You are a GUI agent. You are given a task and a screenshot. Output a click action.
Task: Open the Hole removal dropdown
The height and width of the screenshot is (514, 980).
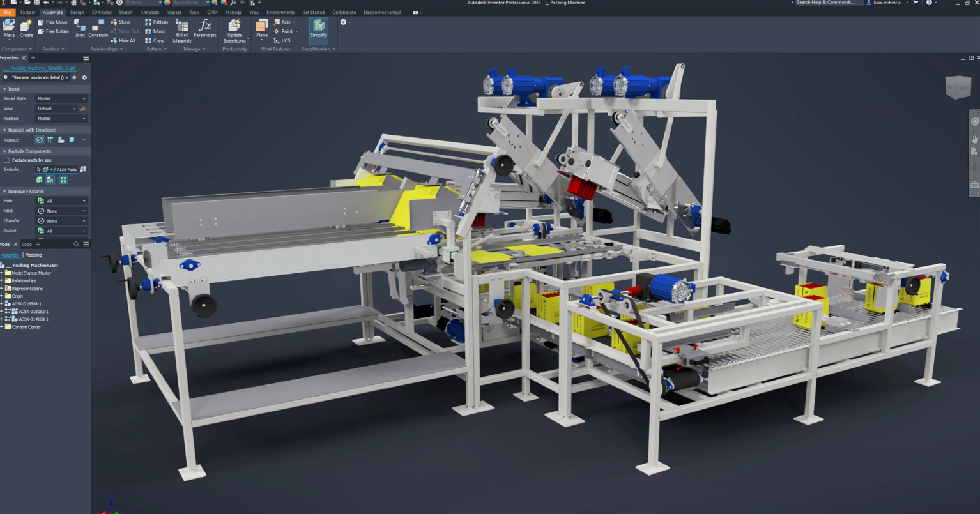61,201
